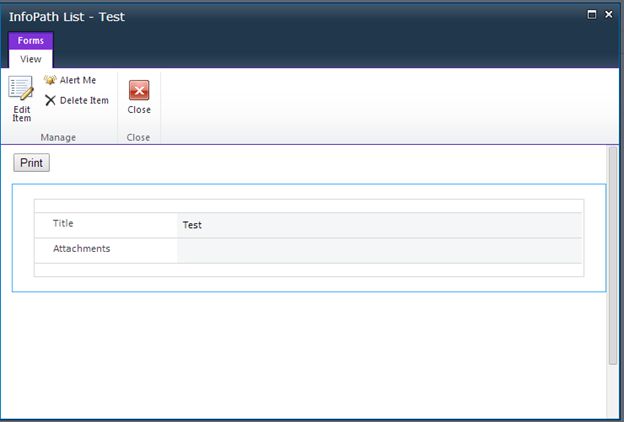Click the red Close ribbon icon
This screenshot has width=624, height=422.
tap(139, 90)
